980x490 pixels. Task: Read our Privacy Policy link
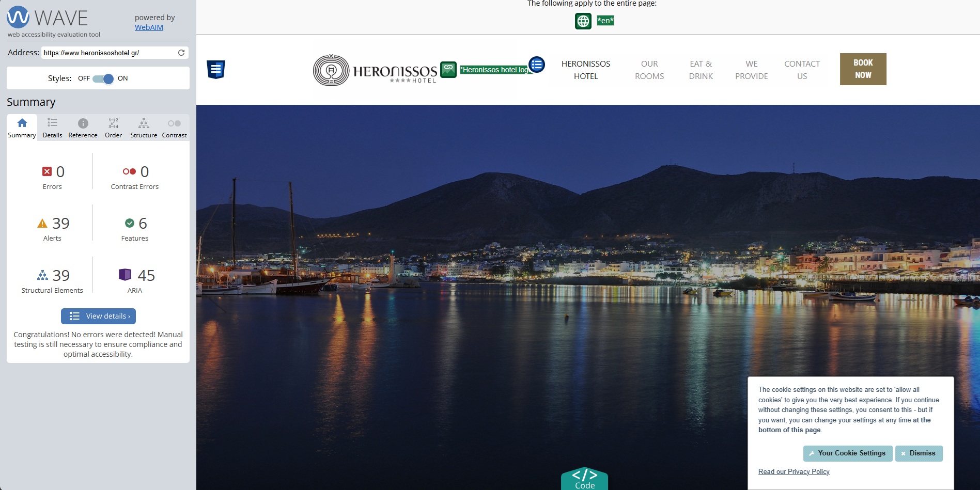(x=794, y=471)
